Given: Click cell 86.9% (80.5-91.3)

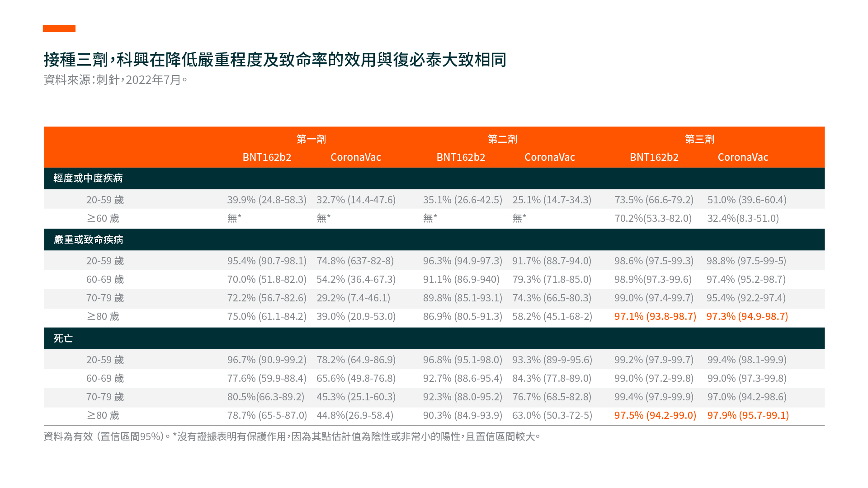Looking at the screenshot, I should (462, 316).
